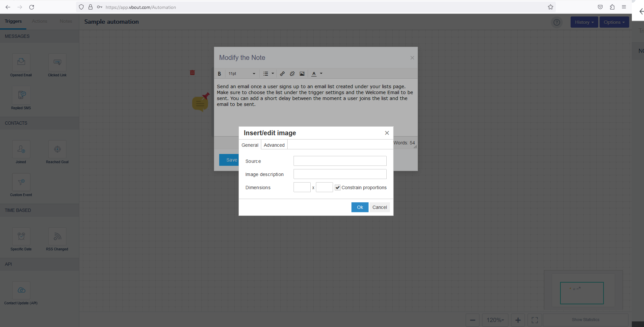
Task: Click the Save button in Modify the Note
Action: pyautogui.click(x=229, y=160)
